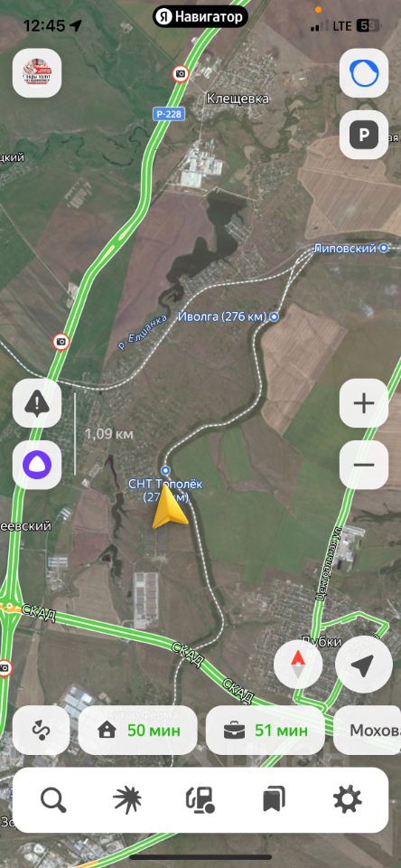Reset map orientation using compass
Screen dimensions: 401x868
(298, 665)
